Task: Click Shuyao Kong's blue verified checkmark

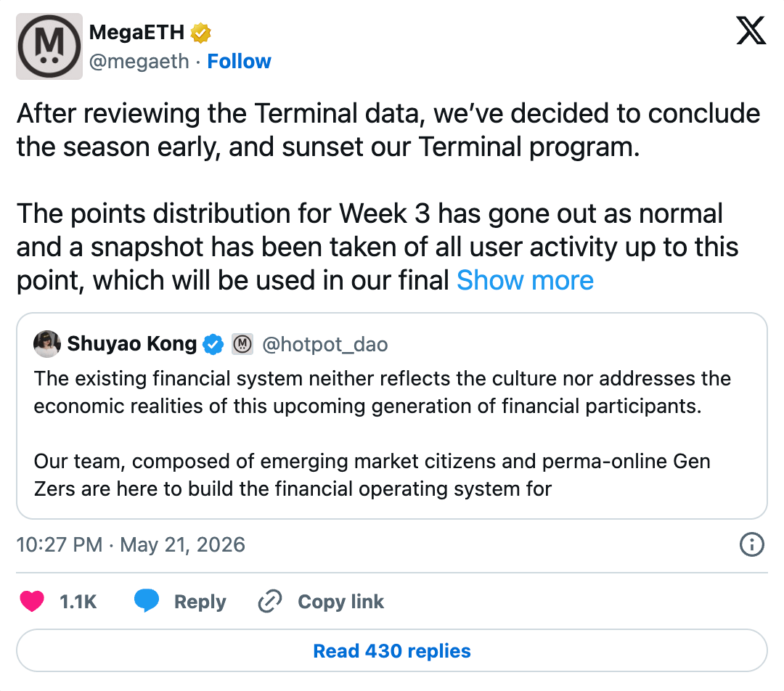Action: coord(213,344)
